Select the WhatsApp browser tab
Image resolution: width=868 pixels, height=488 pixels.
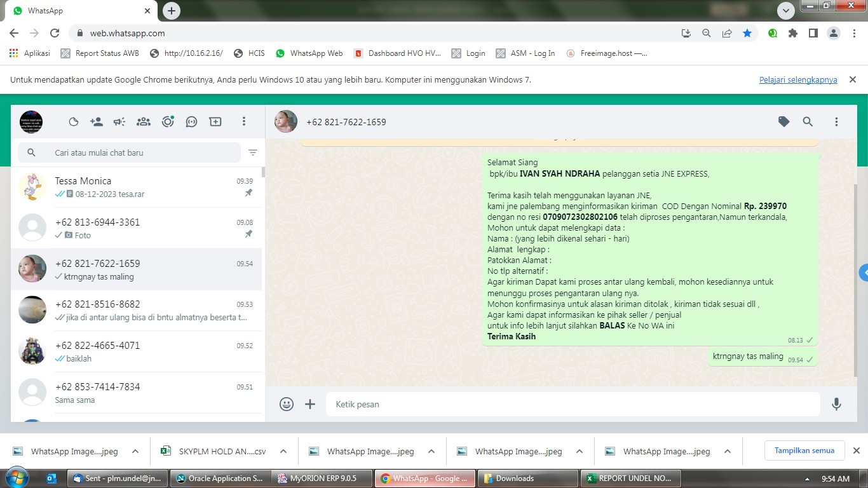tap(83, 11)
